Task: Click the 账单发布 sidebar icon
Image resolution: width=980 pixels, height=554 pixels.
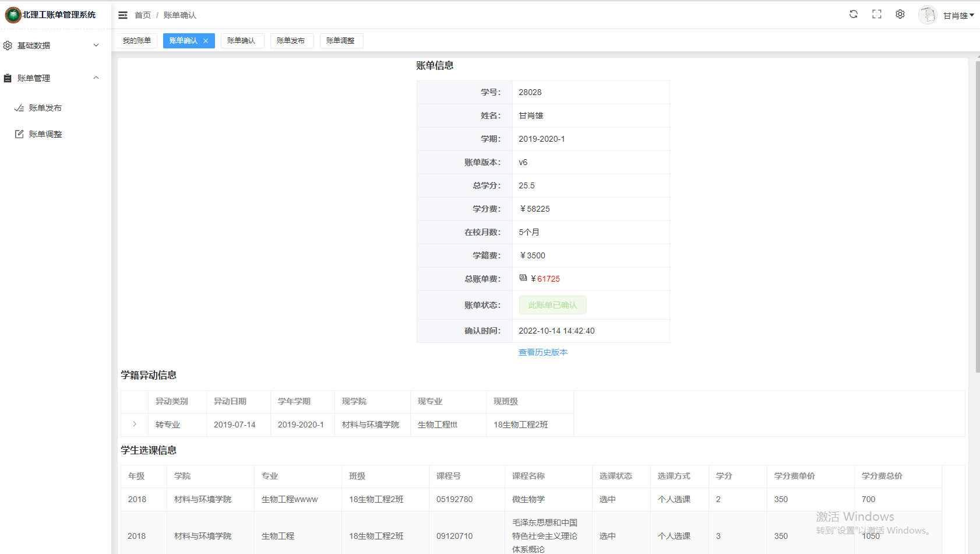Action: [19, 108]
